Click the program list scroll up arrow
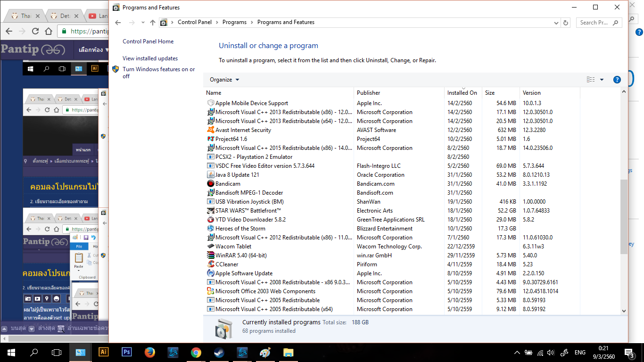644x362 pixels. 624,92
